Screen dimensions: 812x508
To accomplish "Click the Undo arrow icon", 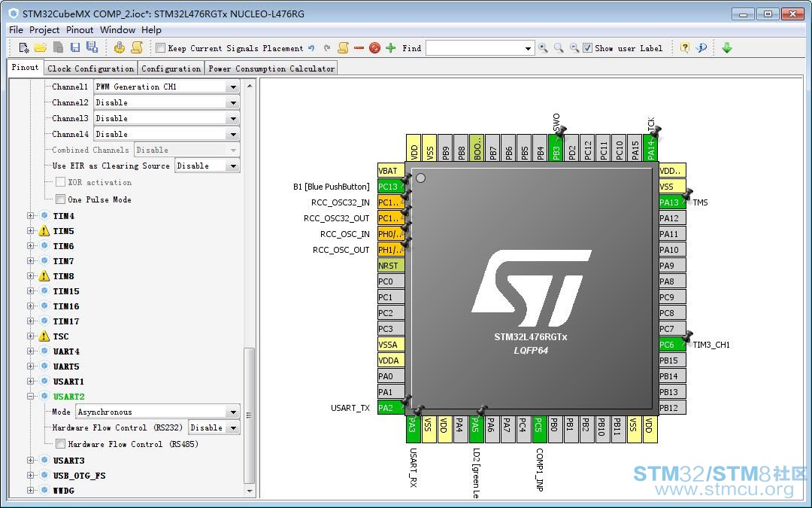I will pyautogui.click(x=311, y=48).
